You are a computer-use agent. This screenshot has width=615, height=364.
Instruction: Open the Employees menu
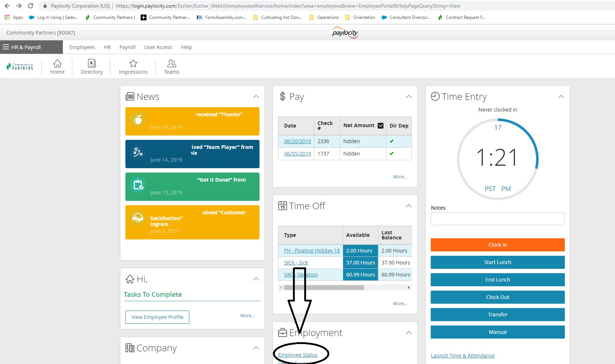(x=82, y=47)
